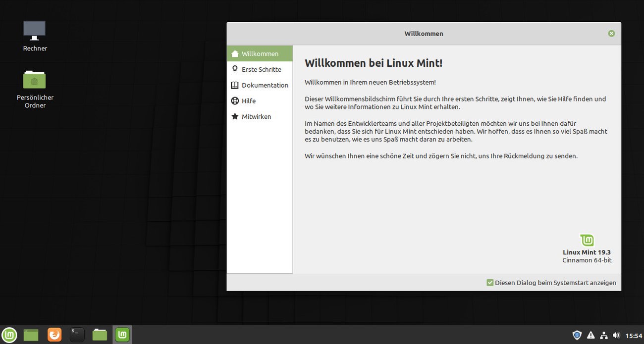The height and width of the screenshot is (344, 644).
Task: Open the Erste Schritte lightbulb icon
Action: pos(234,69)
